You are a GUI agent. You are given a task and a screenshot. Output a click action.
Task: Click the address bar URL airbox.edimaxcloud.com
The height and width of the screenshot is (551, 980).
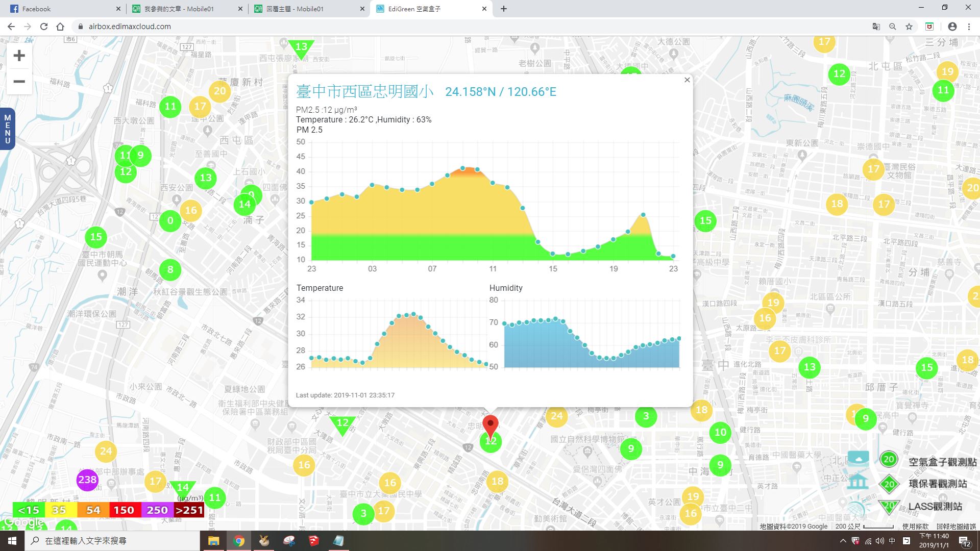(x=130, y=27)
